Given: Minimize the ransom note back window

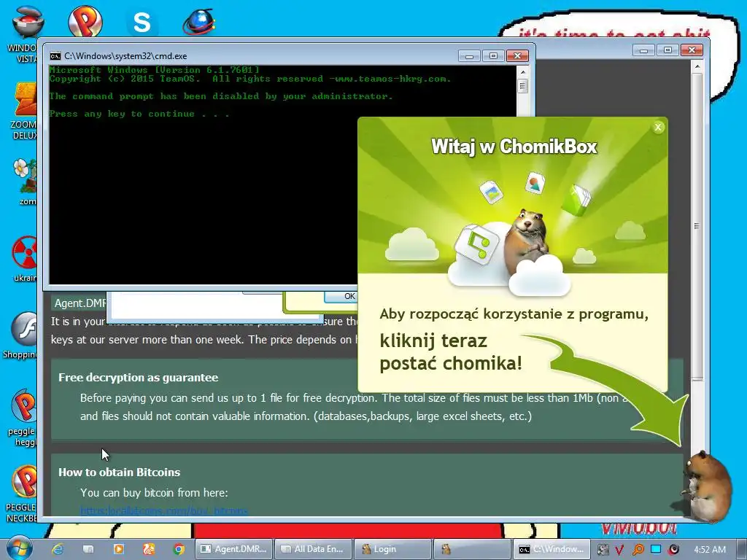Looking at the screenshot, I should click(643, 50).
